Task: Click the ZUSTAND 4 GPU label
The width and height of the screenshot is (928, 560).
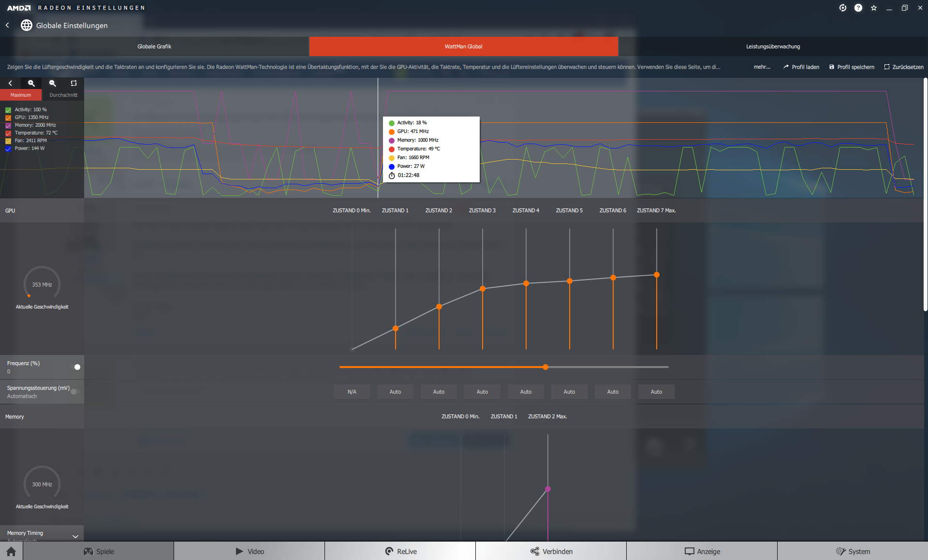Action: [526, 210]
